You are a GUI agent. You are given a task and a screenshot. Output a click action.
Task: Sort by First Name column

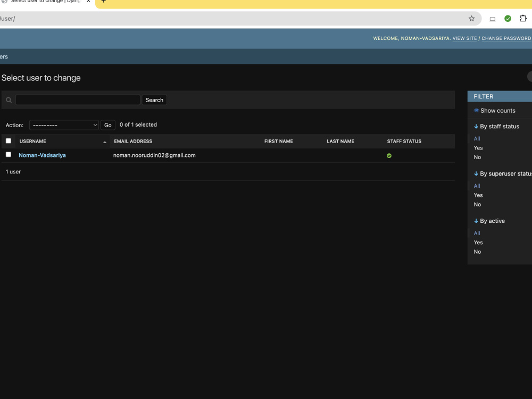click(279, 142)
